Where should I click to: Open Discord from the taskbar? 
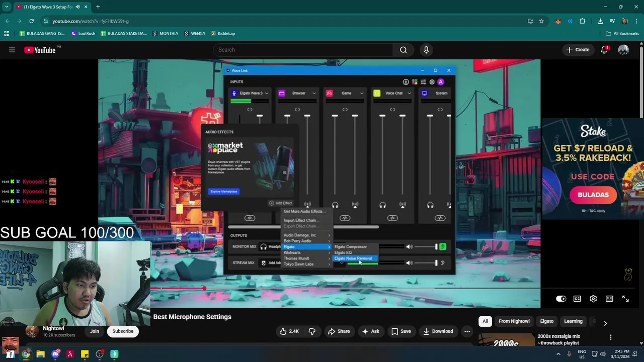pos(55,354)
